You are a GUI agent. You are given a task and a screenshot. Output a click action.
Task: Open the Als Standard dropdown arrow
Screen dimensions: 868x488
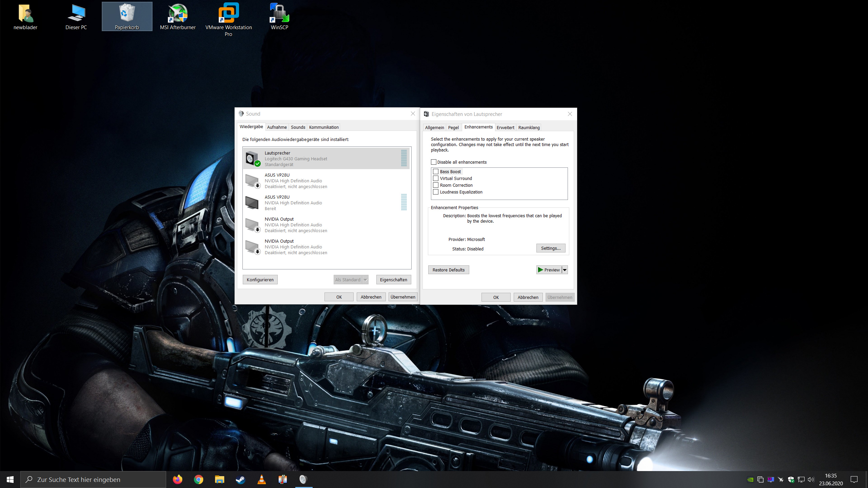click(x=365, y=280)
